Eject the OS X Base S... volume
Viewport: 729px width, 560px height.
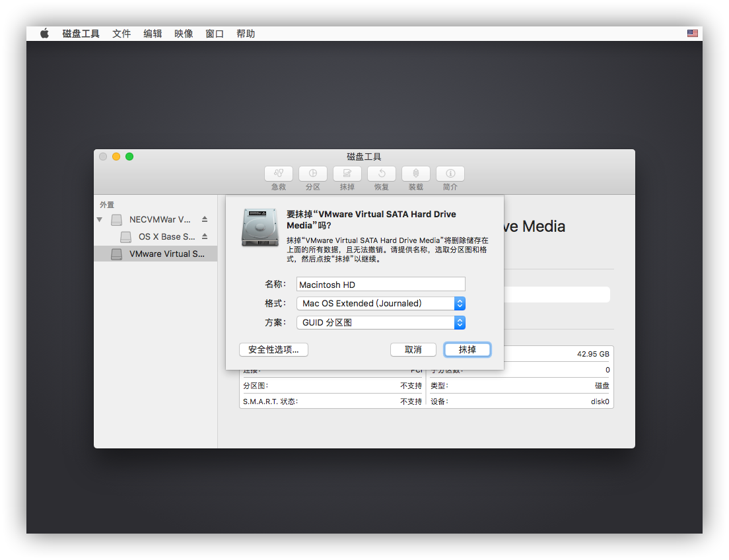pos(205,236)
